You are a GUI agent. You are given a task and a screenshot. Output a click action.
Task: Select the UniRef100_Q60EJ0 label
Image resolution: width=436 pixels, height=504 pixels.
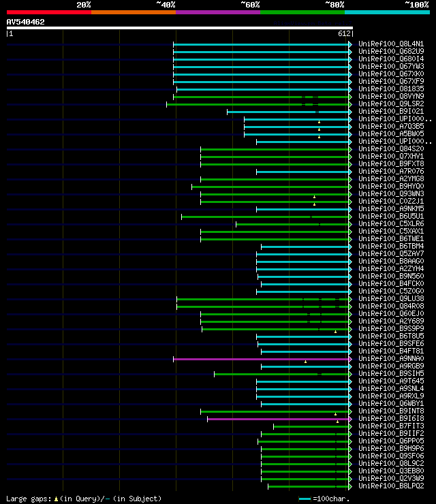point(391,313)
